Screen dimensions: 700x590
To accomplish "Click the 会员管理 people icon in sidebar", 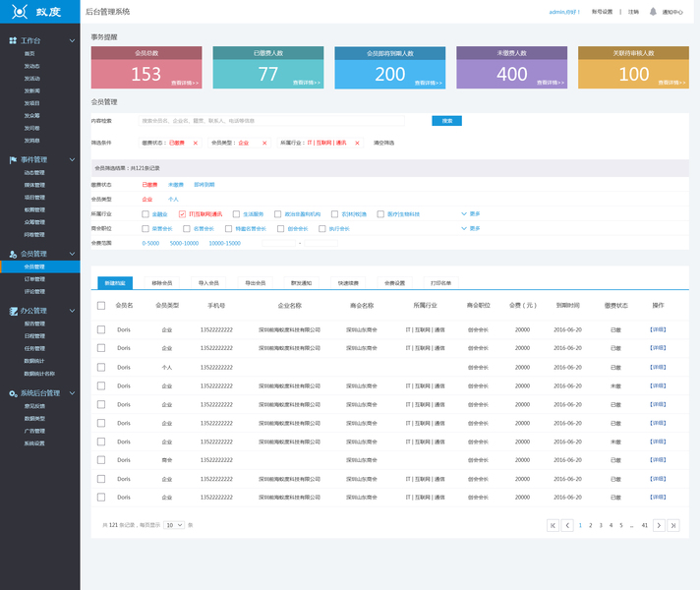I will point(13,254).
